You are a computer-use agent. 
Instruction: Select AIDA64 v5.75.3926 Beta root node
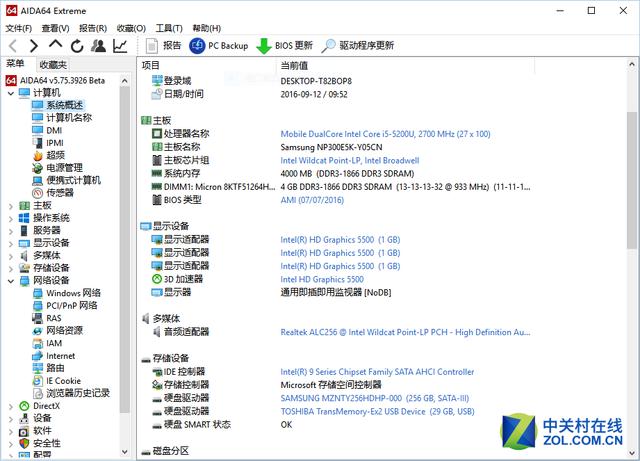pyautogui.click(x=55, y=80)
